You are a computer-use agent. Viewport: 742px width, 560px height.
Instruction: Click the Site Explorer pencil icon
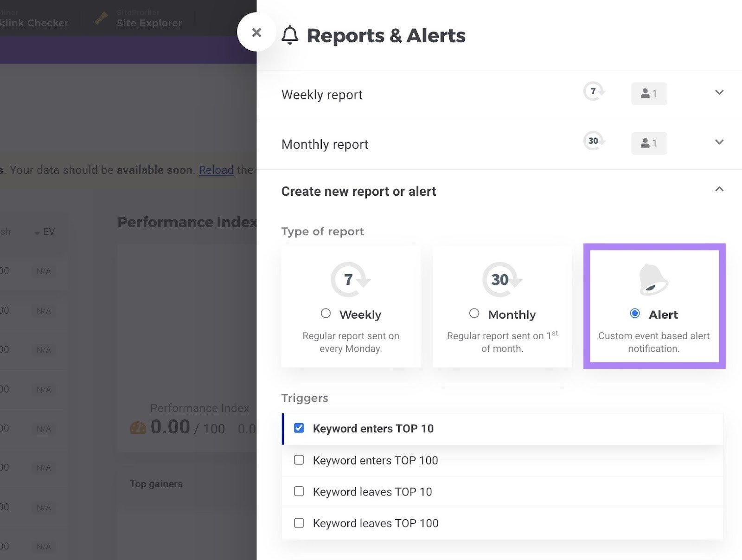coord(102,19)
